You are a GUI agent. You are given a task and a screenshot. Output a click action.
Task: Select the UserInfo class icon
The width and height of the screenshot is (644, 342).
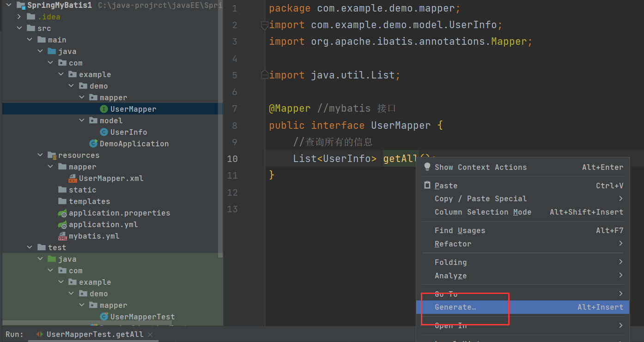[x=104, y=132]
